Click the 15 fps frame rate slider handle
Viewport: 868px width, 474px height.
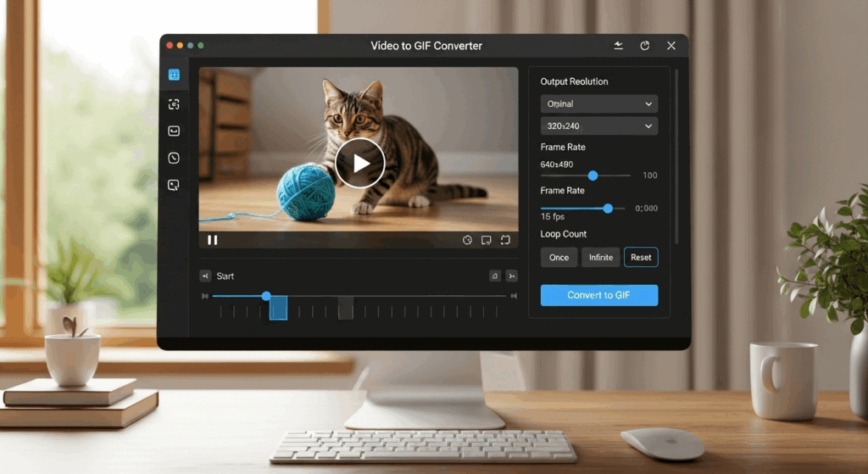tap(608, 209)
